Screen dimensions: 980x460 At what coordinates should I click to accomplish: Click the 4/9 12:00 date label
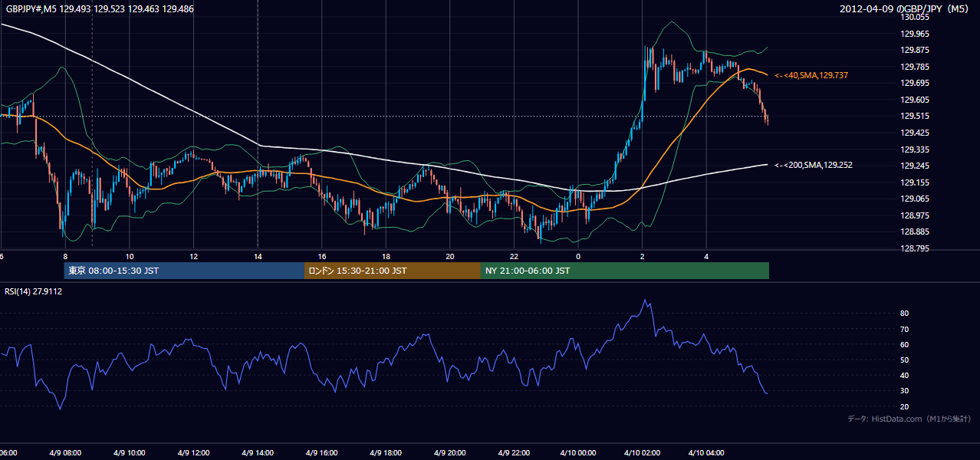coord(192,452)
